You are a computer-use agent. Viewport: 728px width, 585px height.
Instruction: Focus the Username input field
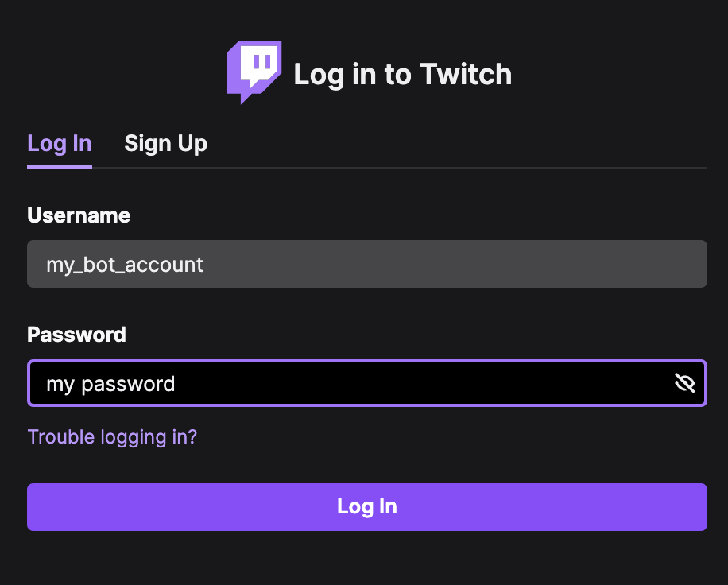[367, 264]
